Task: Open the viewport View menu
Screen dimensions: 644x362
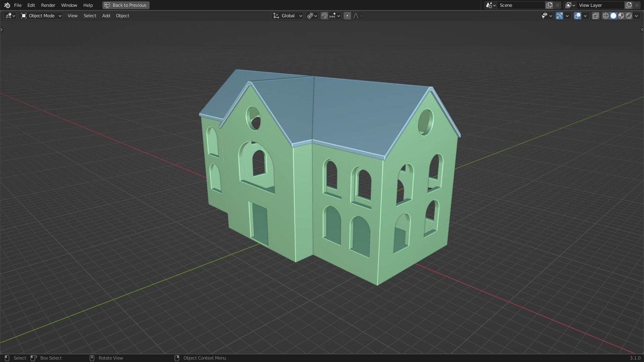Action: pos(72,16)
